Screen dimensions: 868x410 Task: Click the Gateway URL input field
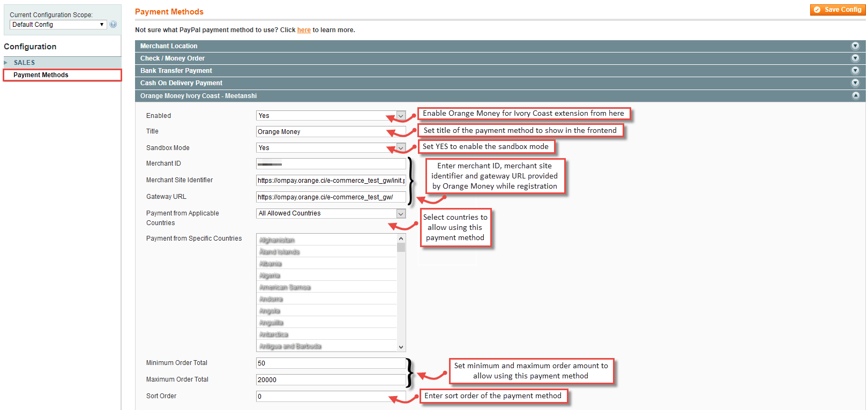pyautogui.click(x=331, y=197)
